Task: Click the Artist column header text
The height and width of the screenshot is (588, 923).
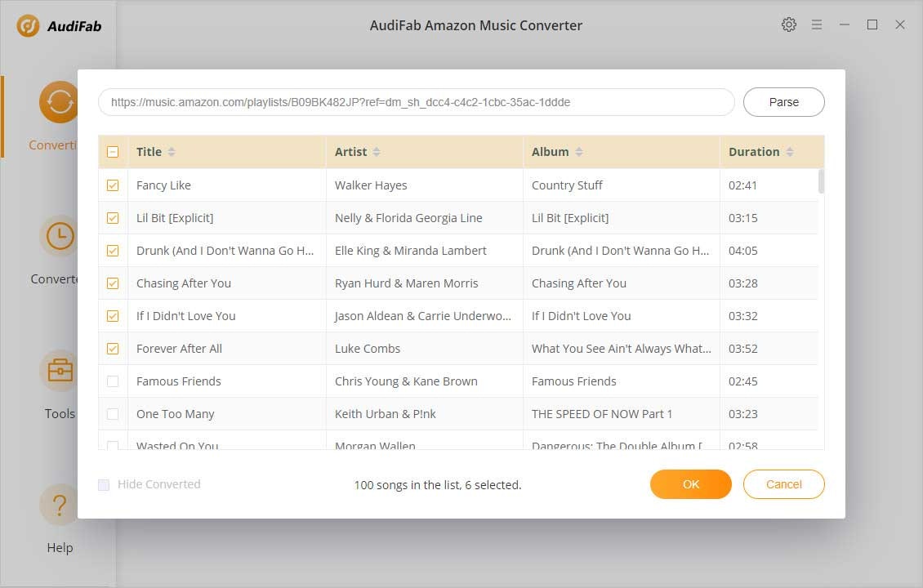Action: tap(351, 152)
